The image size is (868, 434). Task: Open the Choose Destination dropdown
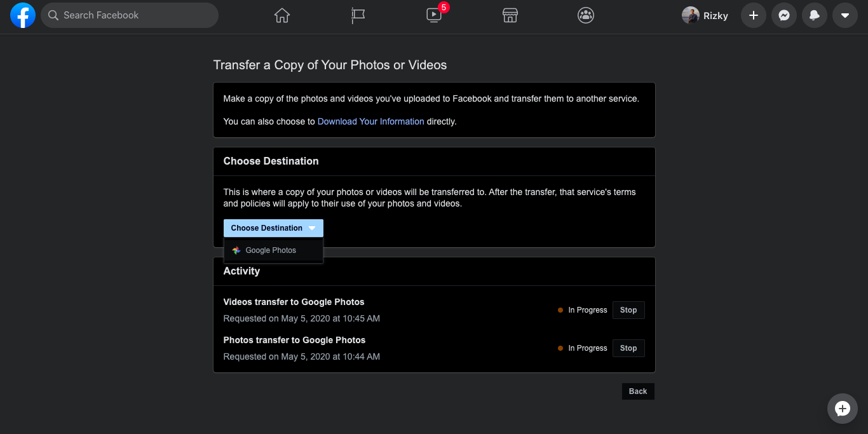(x=273, y=228)
